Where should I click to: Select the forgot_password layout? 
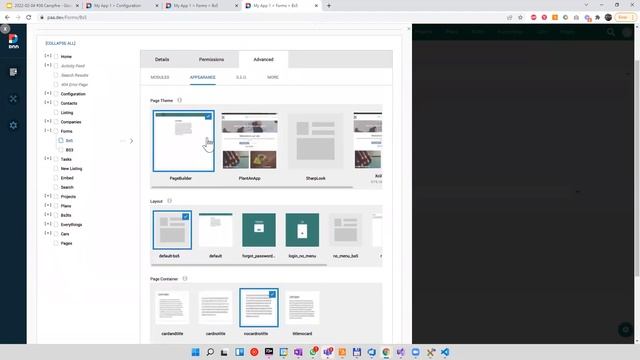click(259, 230)
